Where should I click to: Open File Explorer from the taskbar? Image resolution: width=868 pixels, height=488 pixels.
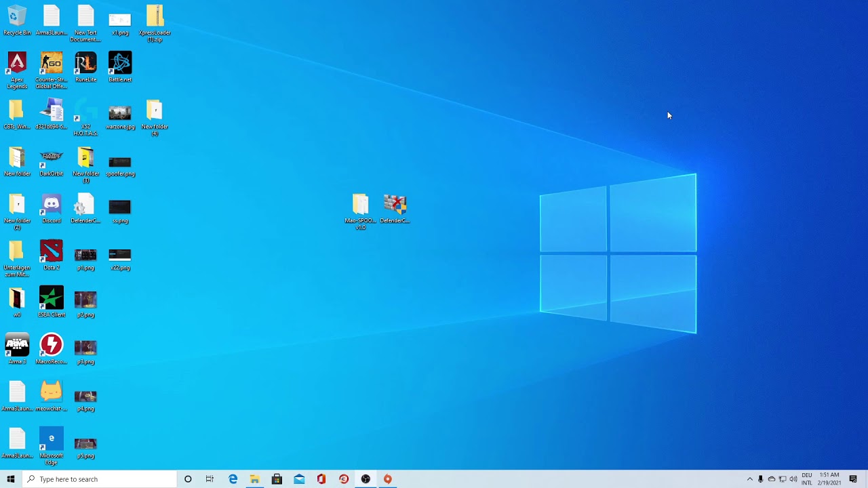[254, 479]
